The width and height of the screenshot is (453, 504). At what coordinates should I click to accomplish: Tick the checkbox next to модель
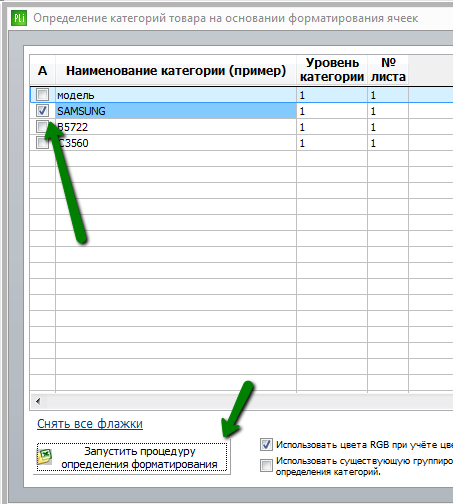[x=43, y=95]
